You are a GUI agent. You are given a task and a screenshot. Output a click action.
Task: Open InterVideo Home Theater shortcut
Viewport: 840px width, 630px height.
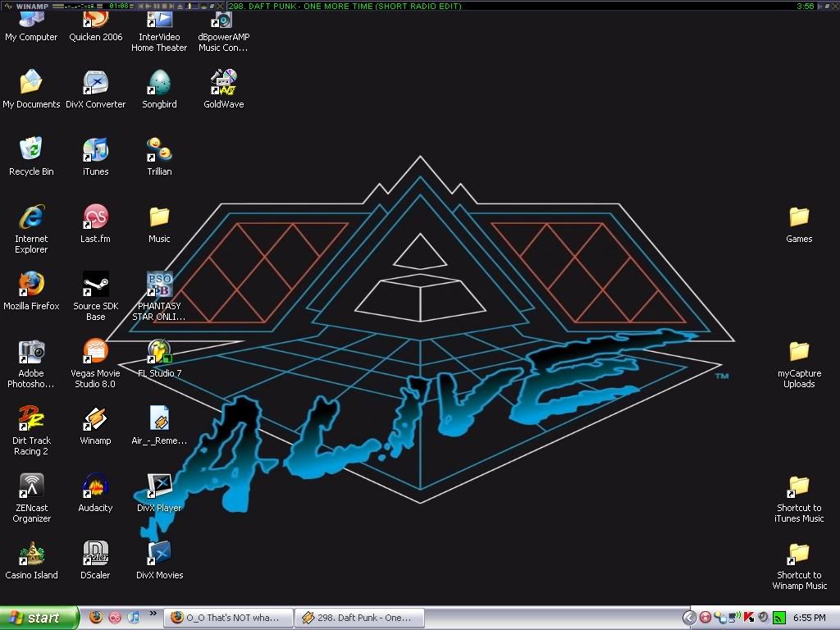coord(159,32)
